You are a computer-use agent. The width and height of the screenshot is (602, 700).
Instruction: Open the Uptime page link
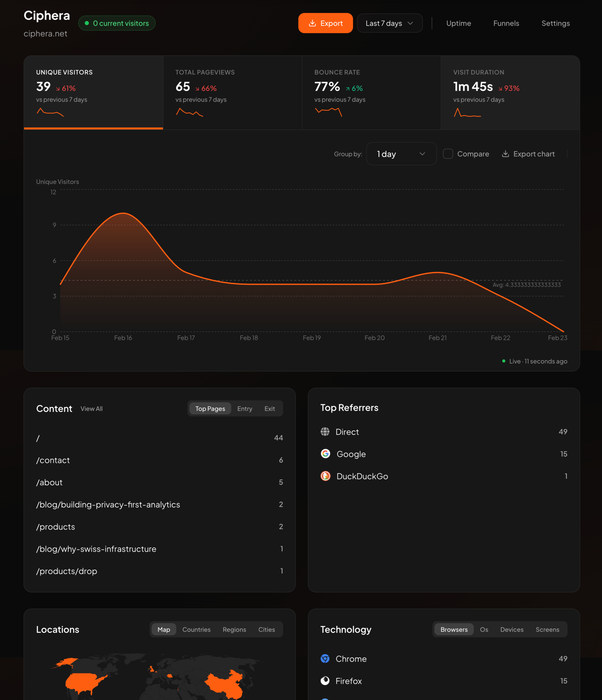458,23
